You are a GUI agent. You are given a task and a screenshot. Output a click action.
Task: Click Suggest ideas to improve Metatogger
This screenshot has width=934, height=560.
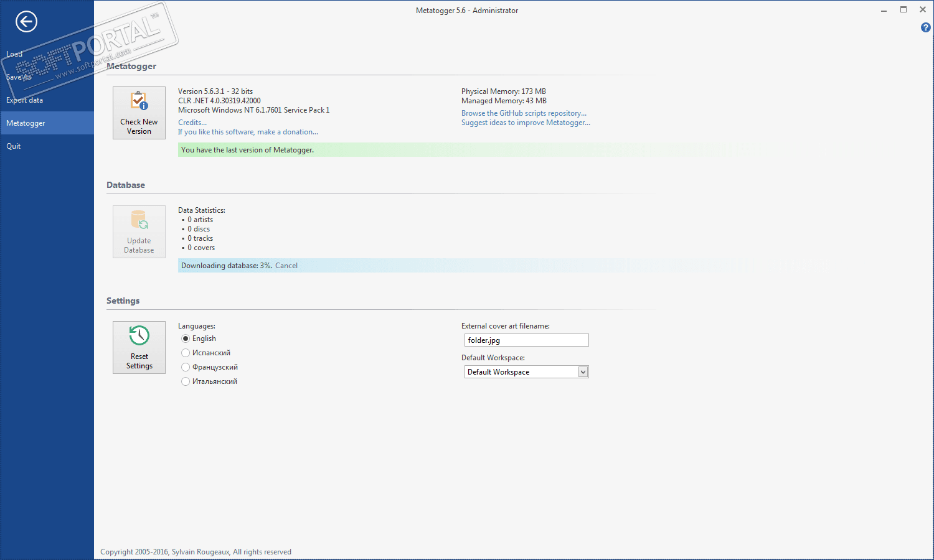pyautogui.click(x=526, y=123)
